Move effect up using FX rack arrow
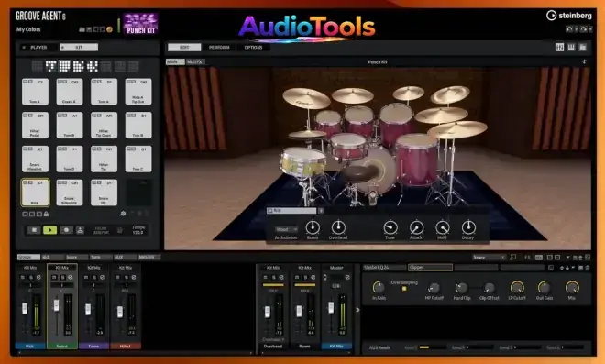605x364 pixels. (562, 268)
